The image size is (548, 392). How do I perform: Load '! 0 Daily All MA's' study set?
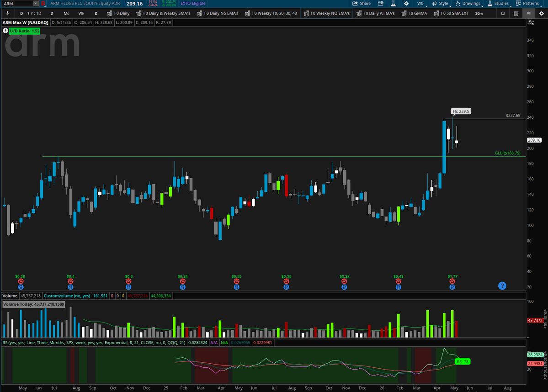pos(375,13)
